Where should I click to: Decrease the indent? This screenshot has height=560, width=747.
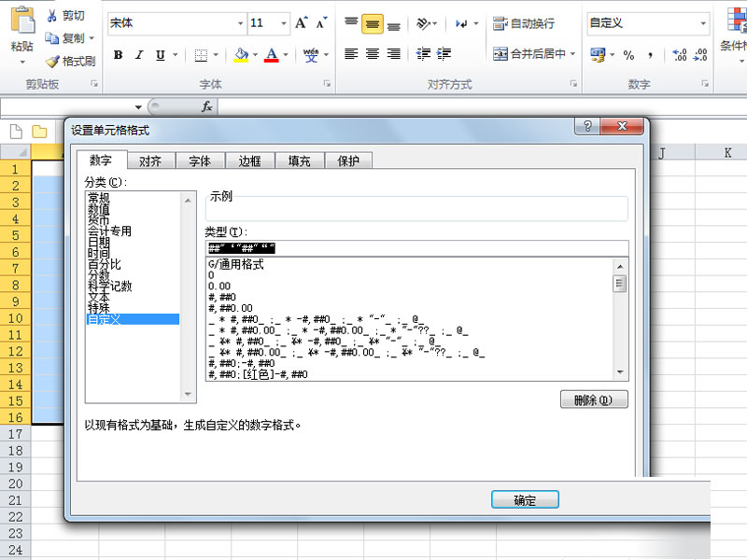[x=423, y=54]
